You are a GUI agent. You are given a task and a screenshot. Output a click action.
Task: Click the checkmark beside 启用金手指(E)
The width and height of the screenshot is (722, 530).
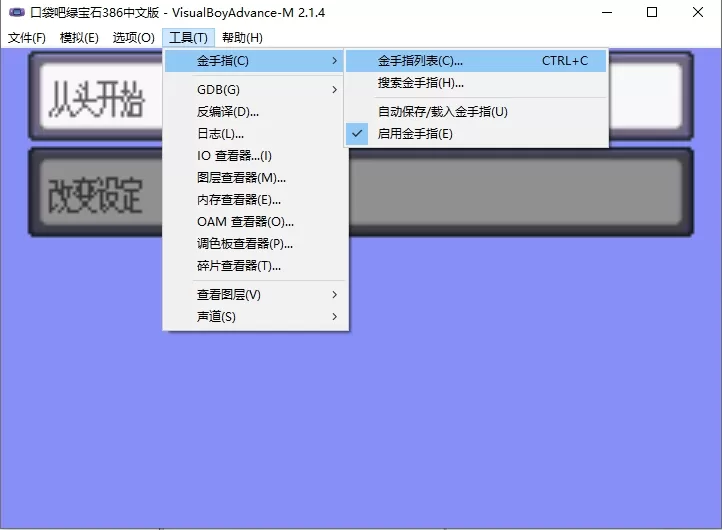click(x=357, y=134)
